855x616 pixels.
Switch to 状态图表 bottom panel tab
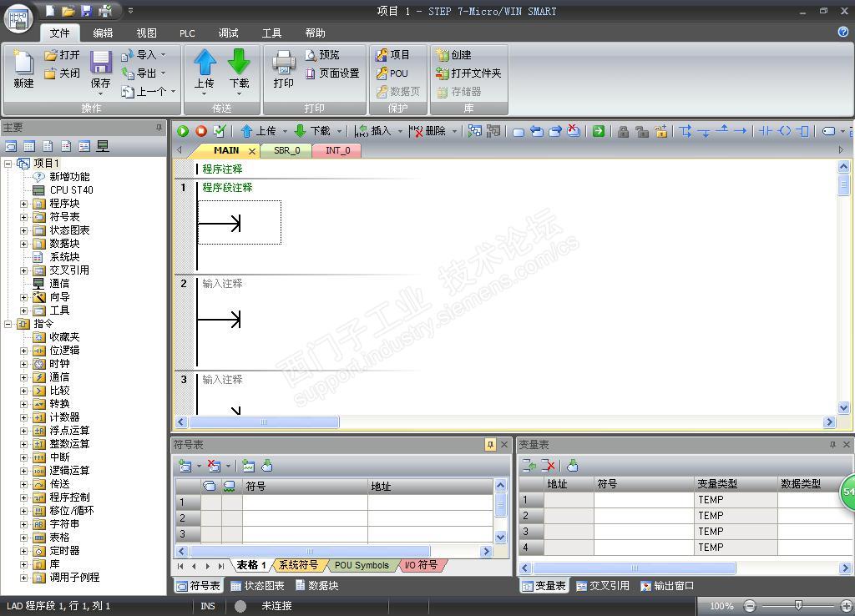coord(257,585)
